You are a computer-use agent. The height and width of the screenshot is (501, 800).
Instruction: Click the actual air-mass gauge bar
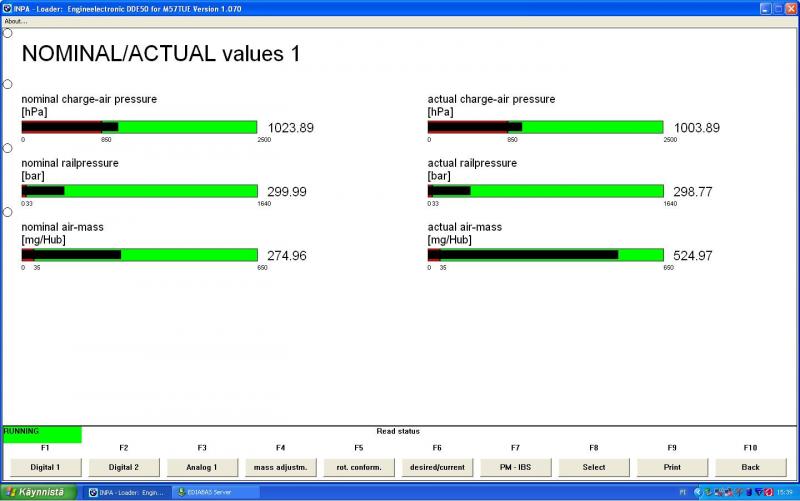(x=545, y=255)
